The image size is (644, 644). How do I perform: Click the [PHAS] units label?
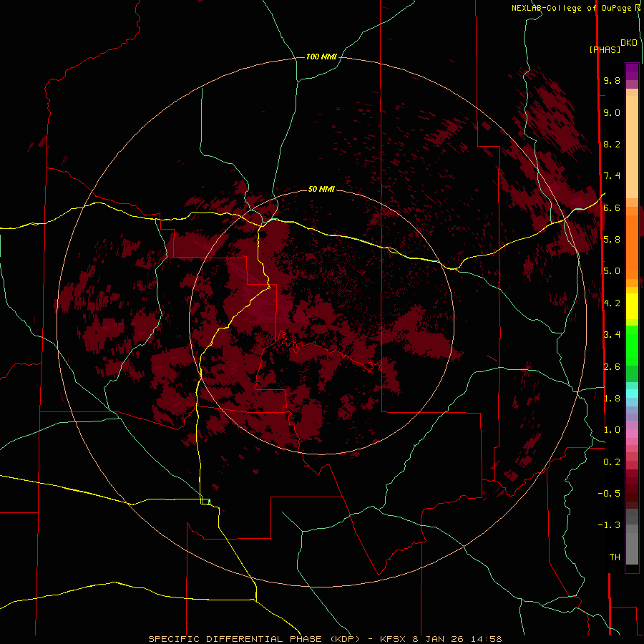click(x=605, y=49)
